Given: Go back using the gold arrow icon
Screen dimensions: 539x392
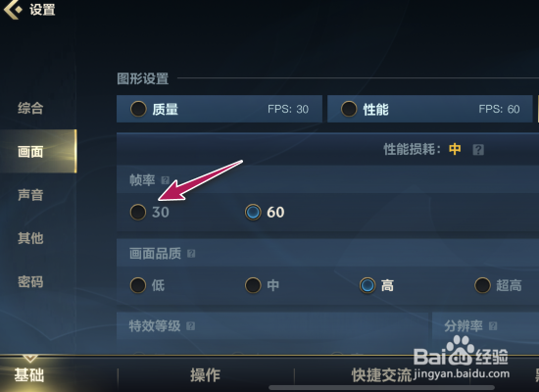Looking at the screenshot, I should [x=13, y=9].
